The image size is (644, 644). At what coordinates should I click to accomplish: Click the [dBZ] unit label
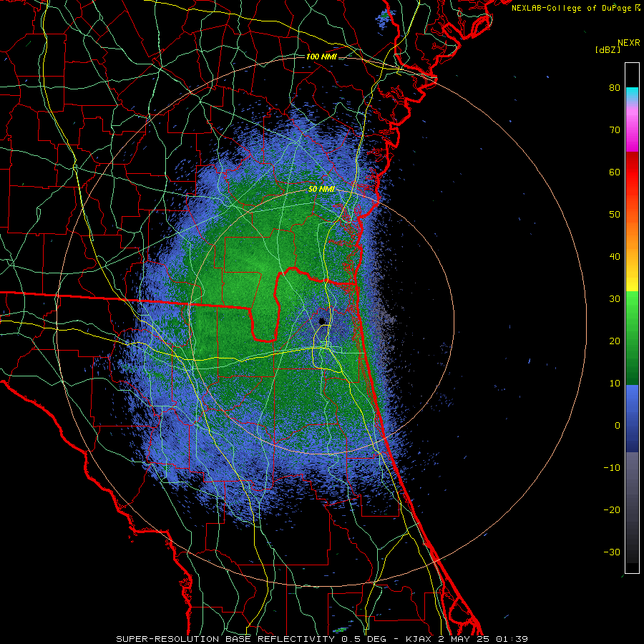(x=608, y=49)
